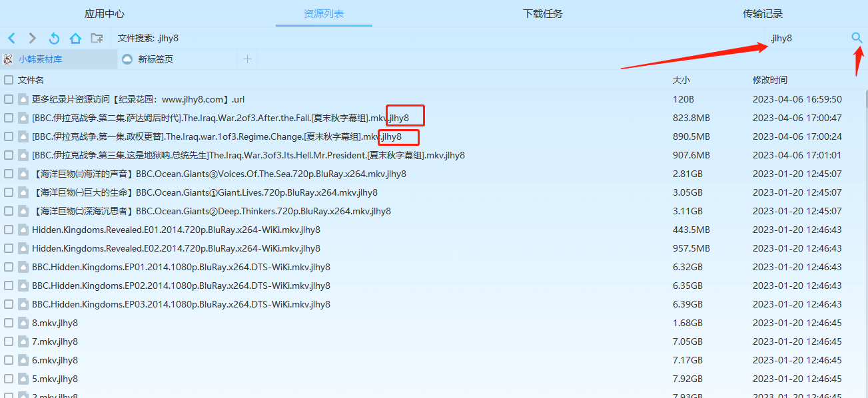Check the checkbox for 8.mkv.jlhy8
This screenshot has width=868, height=398.
click(x=8, y=322)
